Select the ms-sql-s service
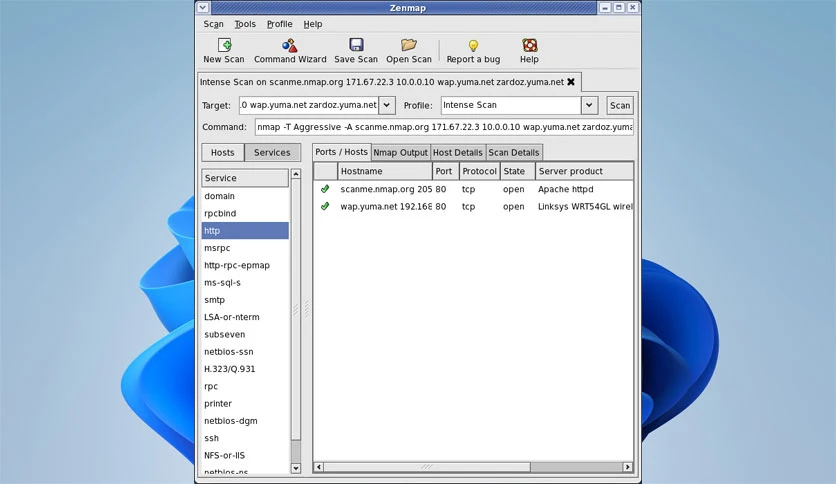This screenshot has height=484, width=836. 245,283
